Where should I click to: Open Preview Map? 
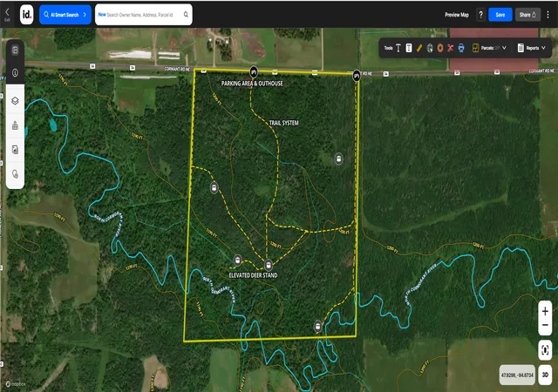457,15
